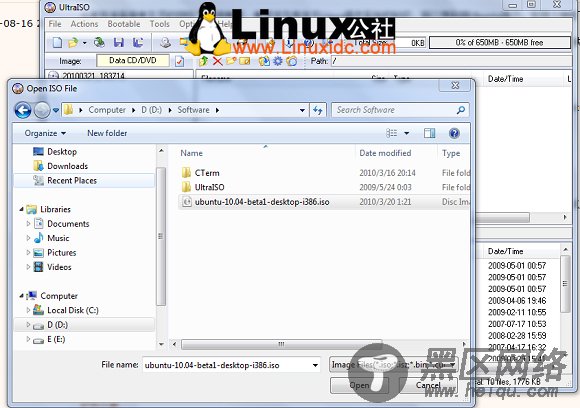Image resolution: width=580 pixels, height=408 pixels.
Task: Click the New folder icon beside the red X
Action: 231,61
